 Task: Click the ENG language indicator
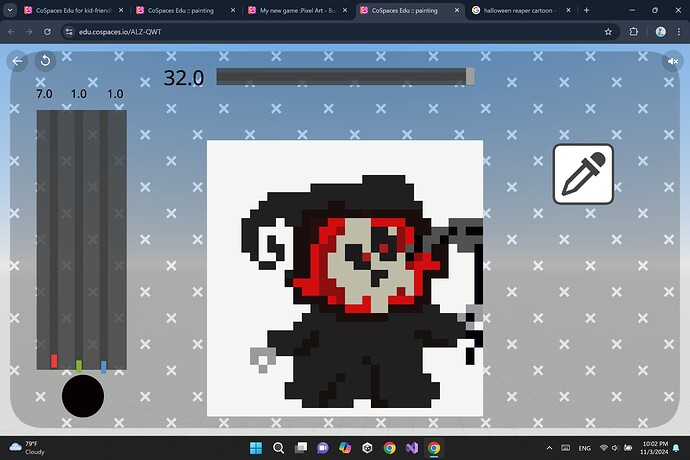point(584,448)
